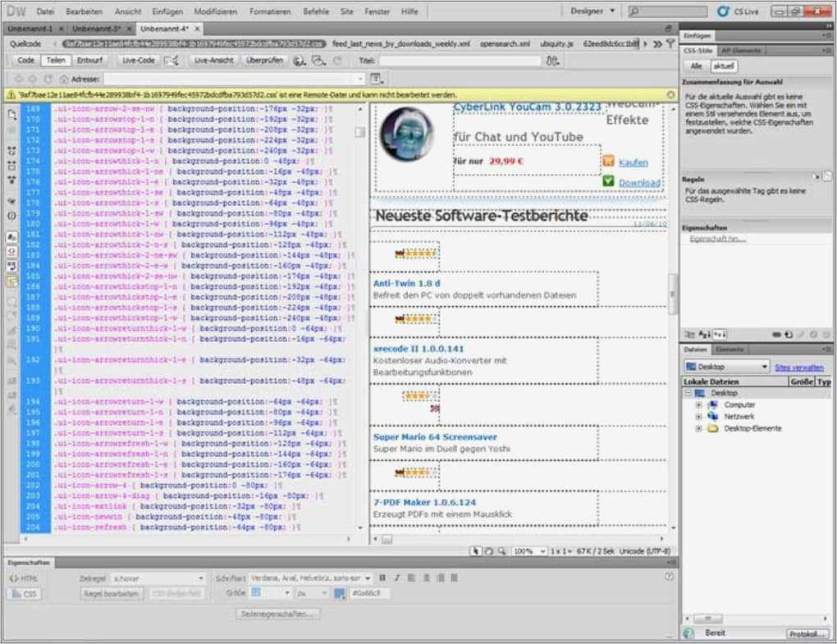Click the CS Live icon
837x644 pixels.
pos(723,11)
